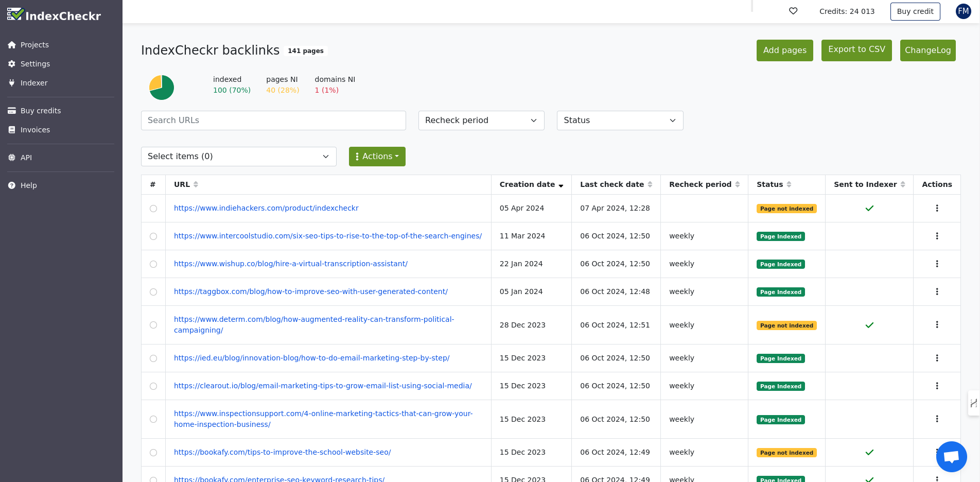Open the taggbox user-generated-content link
The image size is (980, 482).
[x=311, y=291]
